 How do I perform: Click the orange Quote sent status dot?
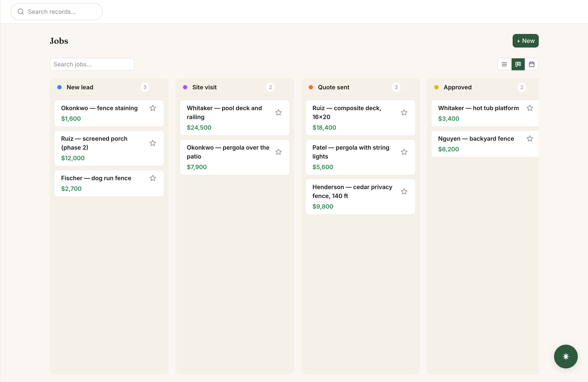click(x=311, y=87)
